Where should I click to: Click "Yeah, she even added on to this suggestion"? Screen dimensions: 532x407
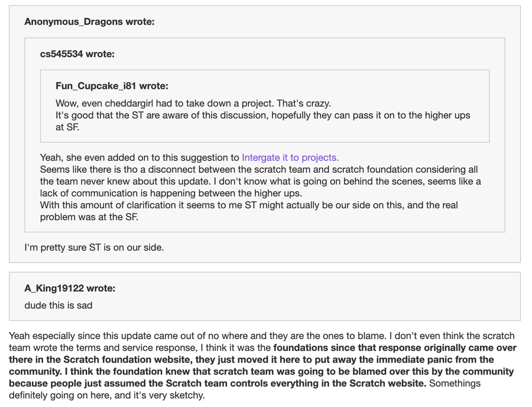tap(140, 157)
